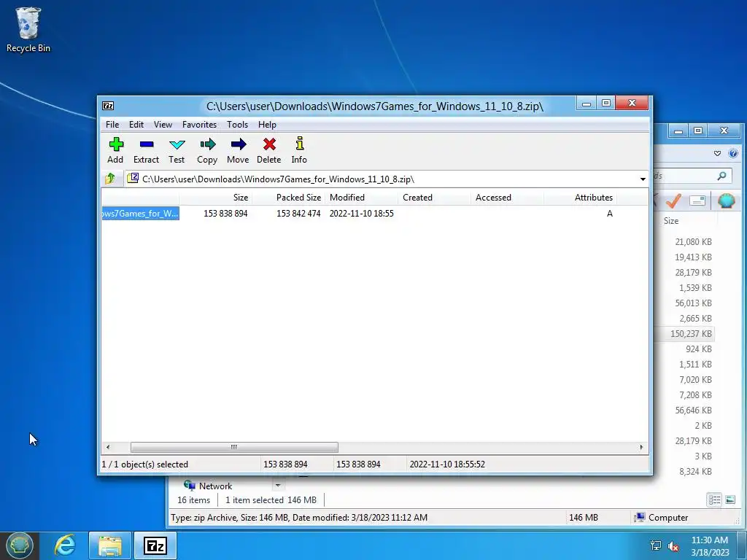Click the Explorer search box
Screen dimensions: 747x560
[x=692, y=176]
